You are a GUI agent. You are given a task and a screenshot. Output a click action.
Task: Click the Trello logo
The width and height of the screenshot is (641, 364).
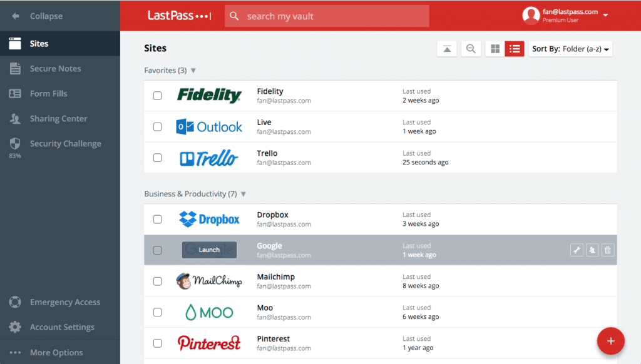pos(209,158)
